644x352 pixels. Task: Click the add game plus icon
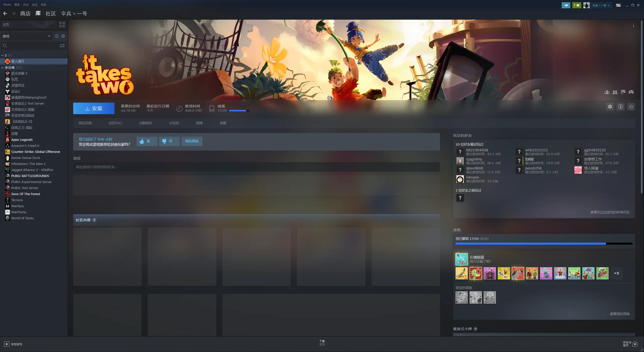[x=7, y=344]
